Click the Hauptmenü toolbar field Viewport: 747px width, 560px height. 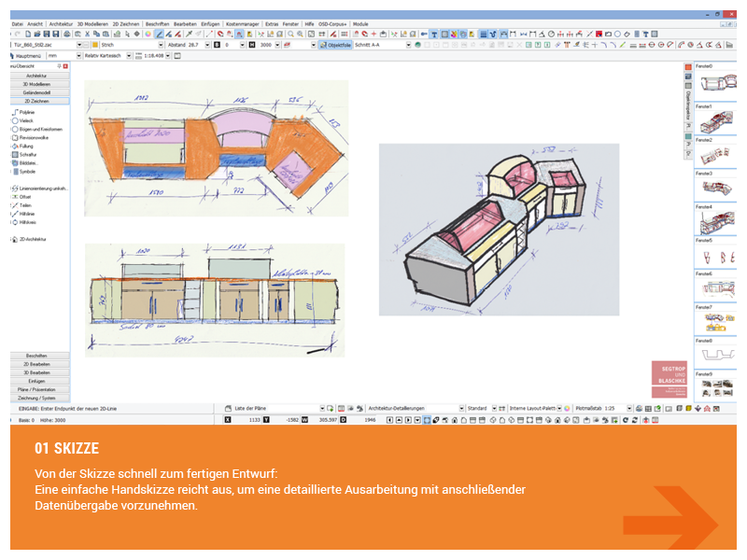tap(29, 55)
